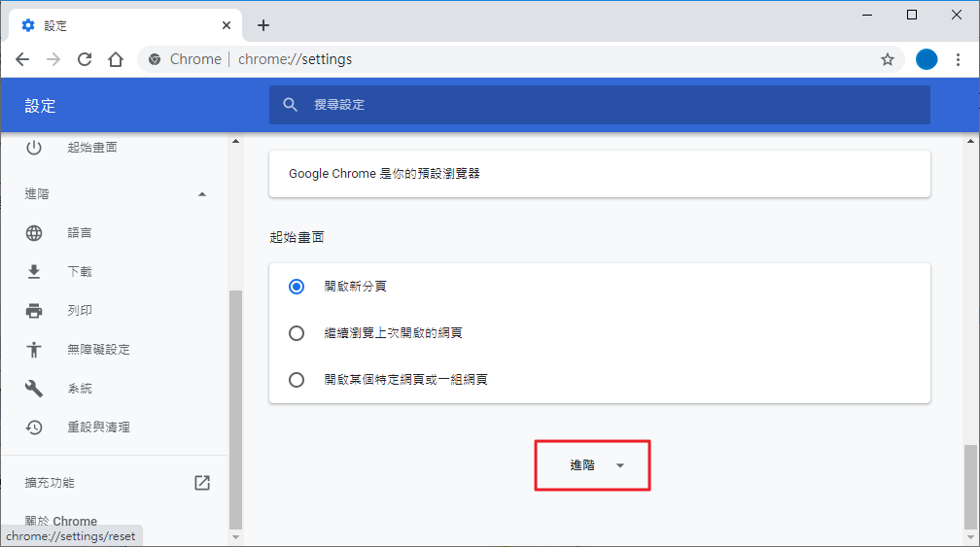980x547 pixels.
Task: Click the power icon beside 起始畫面
Action: tap(34, 148)
